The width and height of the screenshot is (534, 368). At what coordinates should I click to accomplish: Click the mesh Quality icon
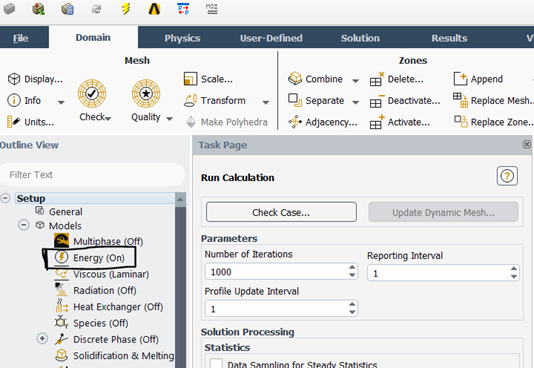(x=146, y=94)
